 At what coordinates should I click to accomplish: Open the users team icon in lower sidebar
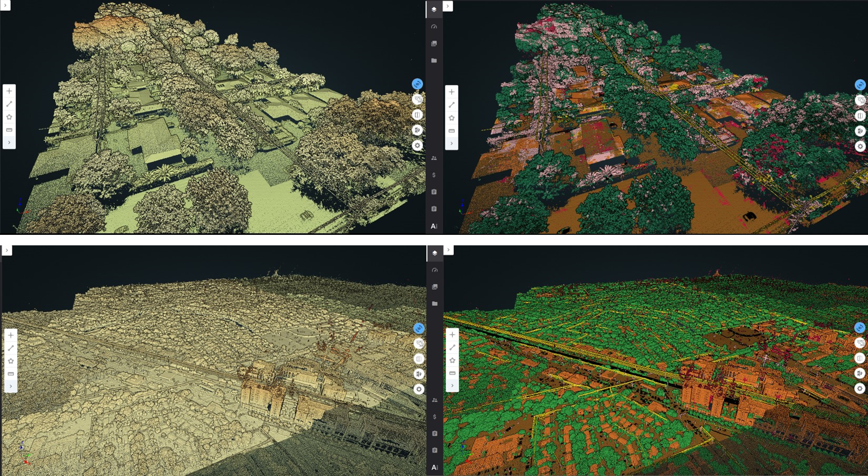(x=435, y=400)
